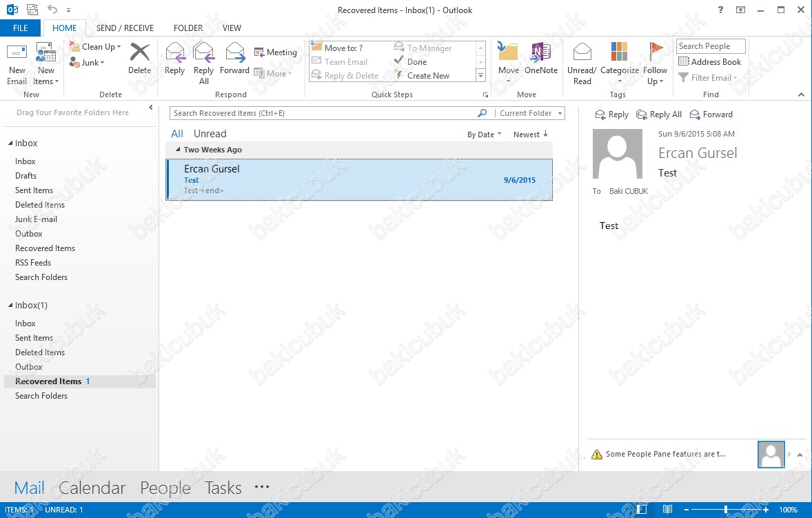Click the search magnifier icon
This screenshot has width=812, height=518.
tap(482, 113)
